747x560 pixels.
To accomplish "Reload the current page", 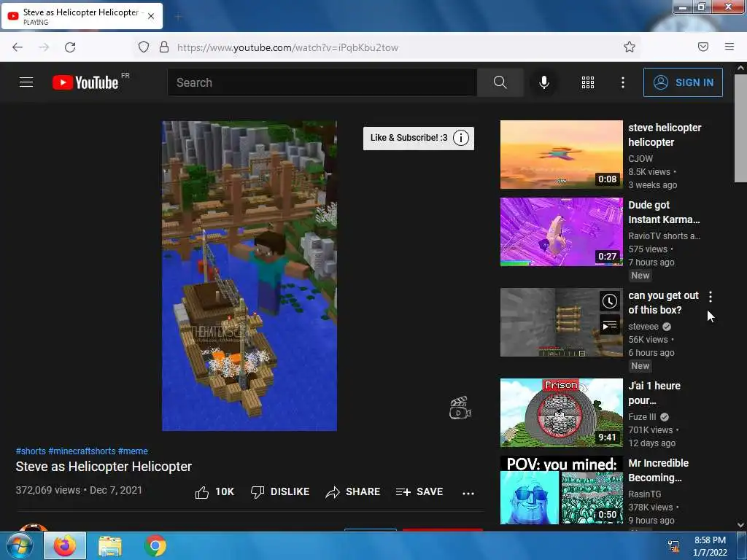I will (x=70, y=47).
